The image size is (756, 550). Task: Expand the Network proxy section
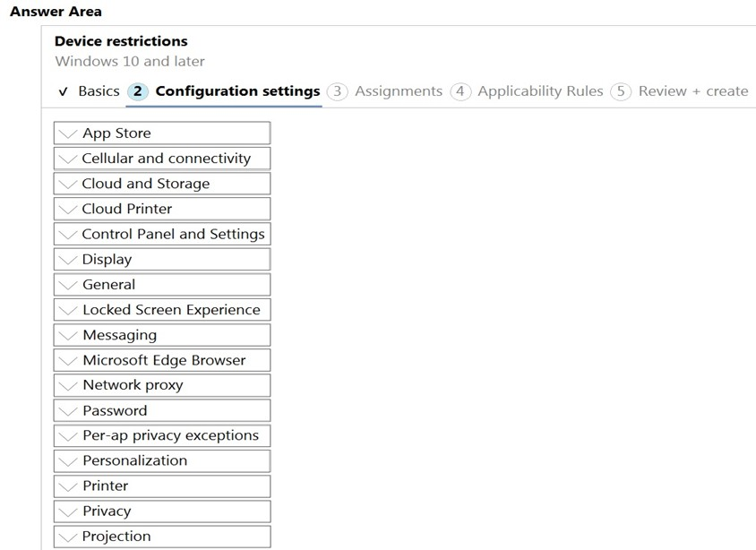162,385
